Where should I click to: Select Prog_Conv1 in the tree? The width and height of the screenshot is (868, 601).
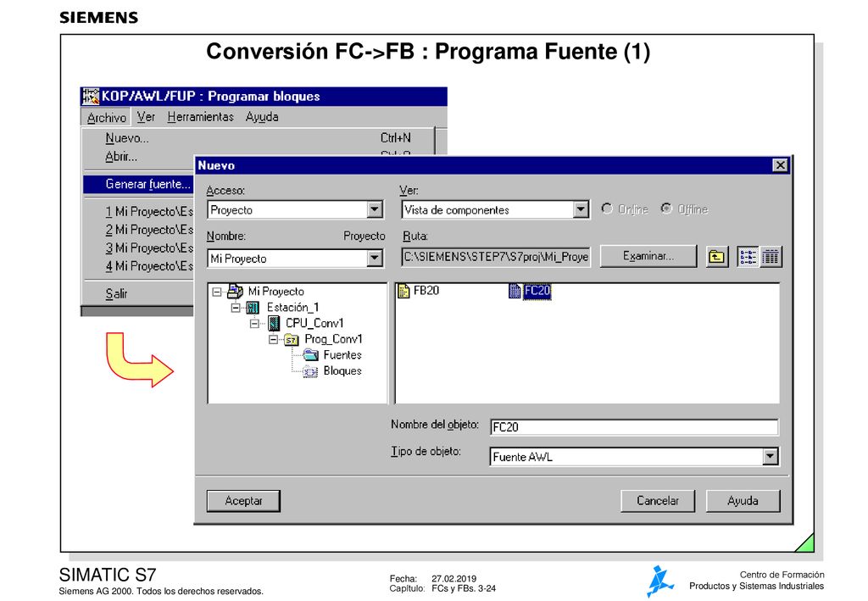point(333,339)
